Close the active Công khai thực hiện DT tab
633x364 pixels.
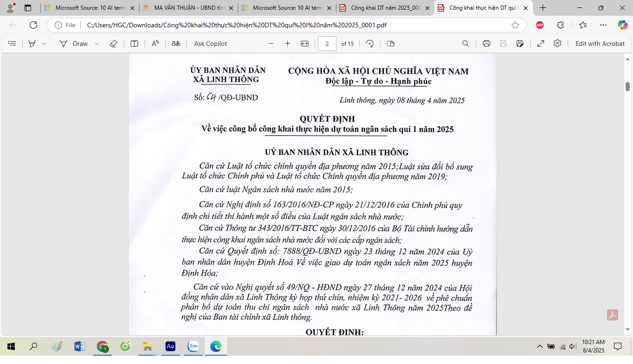[x=525, y=8]
